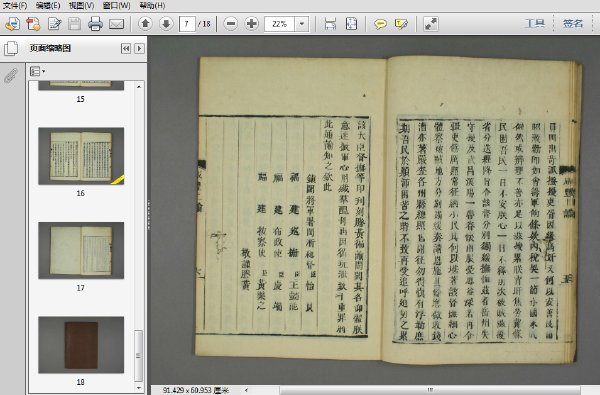The width and height of the screenshot is (600, 395).
Task: Go to previous page arrow
Action: [145, 24]
